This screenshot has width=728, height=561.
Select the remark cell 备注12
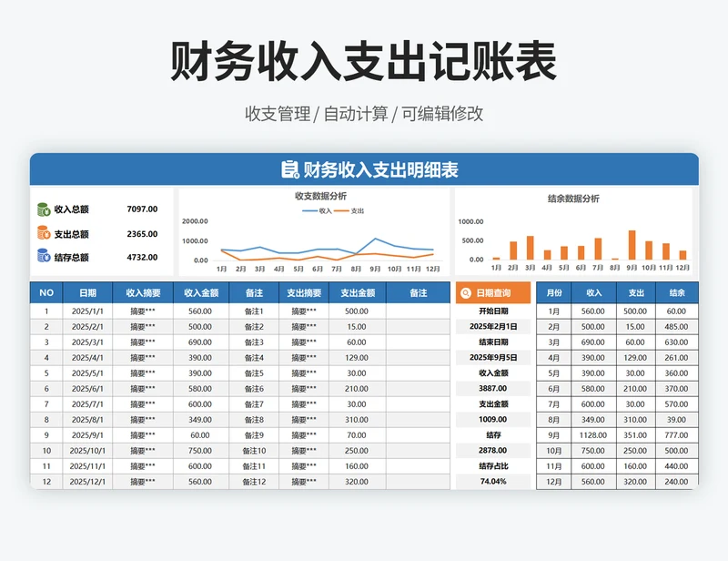pyautogui.click(x=254, y=482)
